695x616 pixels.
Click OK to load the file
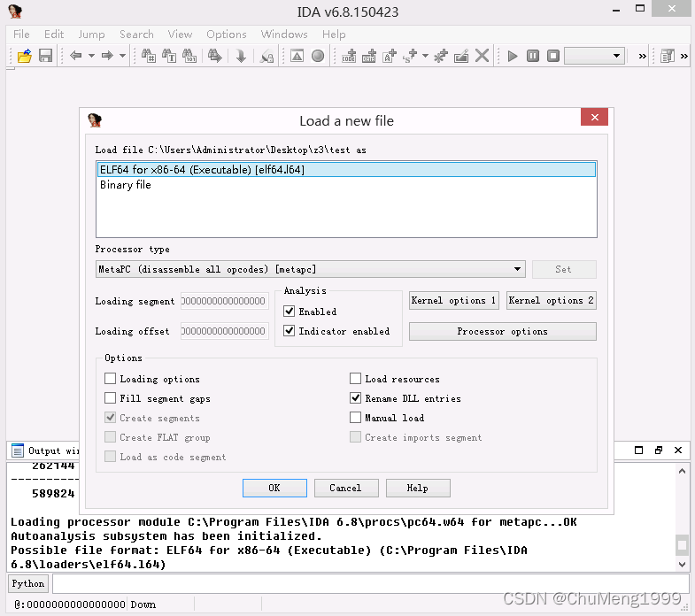pos(274,488)
